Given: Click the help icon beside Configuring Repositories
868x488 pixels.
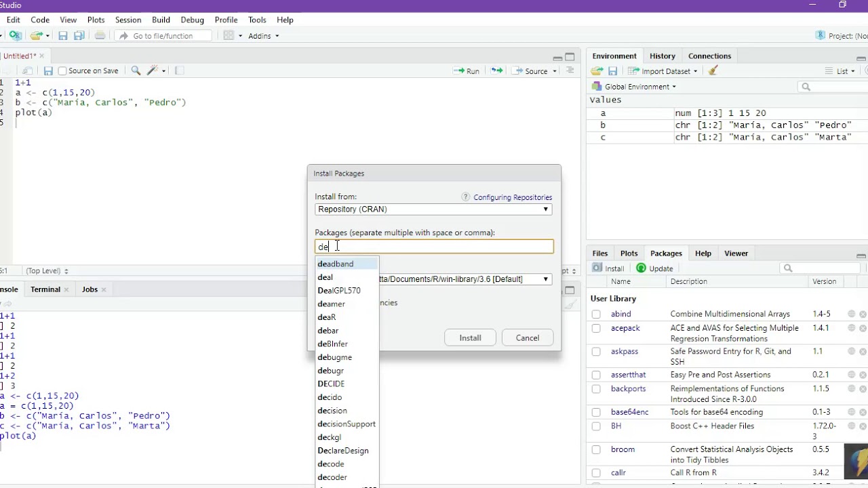Looking at the screenshot, I should click(465, 197).
